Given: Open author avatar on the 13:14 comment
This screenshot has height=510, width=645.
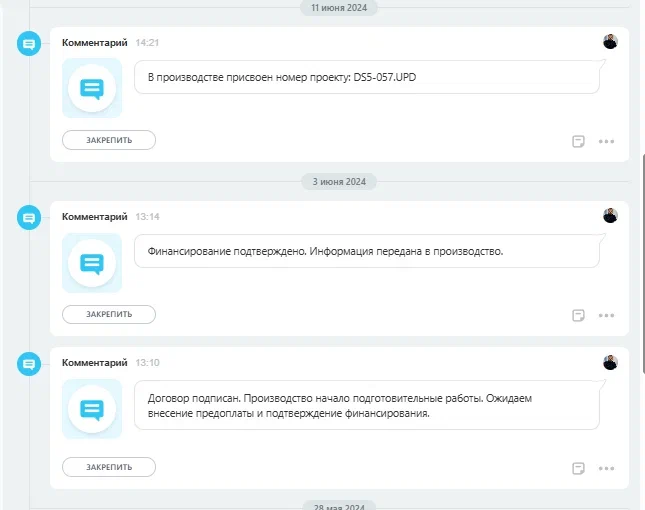Looking at the screenshot, I should [610, 216].
